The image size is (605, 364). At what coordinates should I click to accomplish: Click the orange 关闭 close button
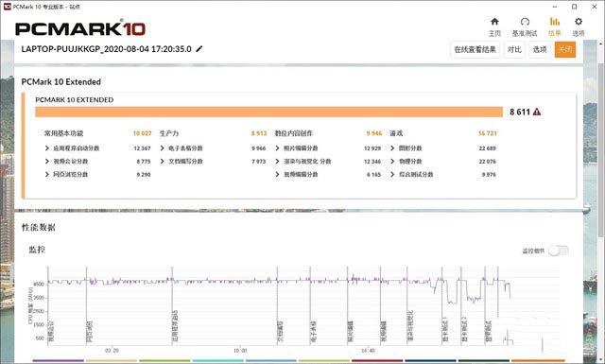pyautogui.click(x=565, y=49)
